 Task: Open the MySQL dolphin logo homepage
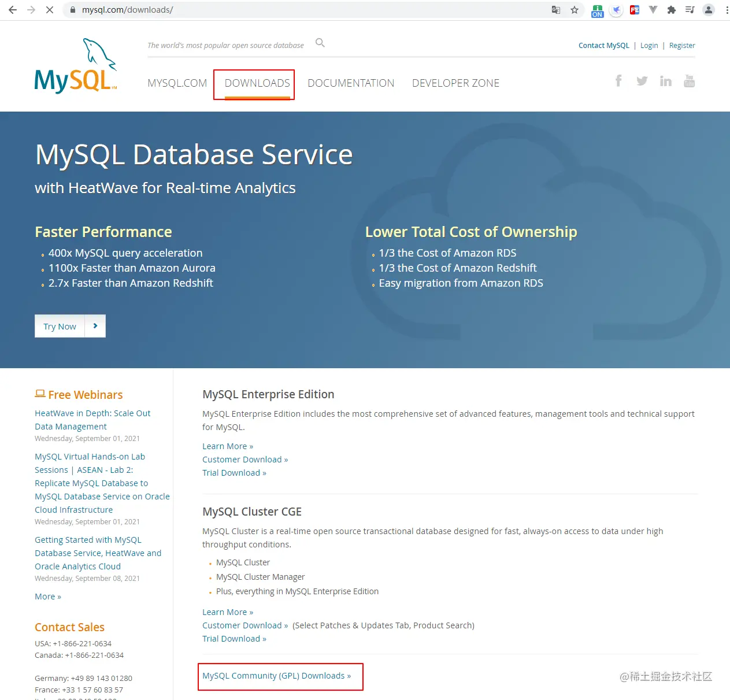(75, 65)
